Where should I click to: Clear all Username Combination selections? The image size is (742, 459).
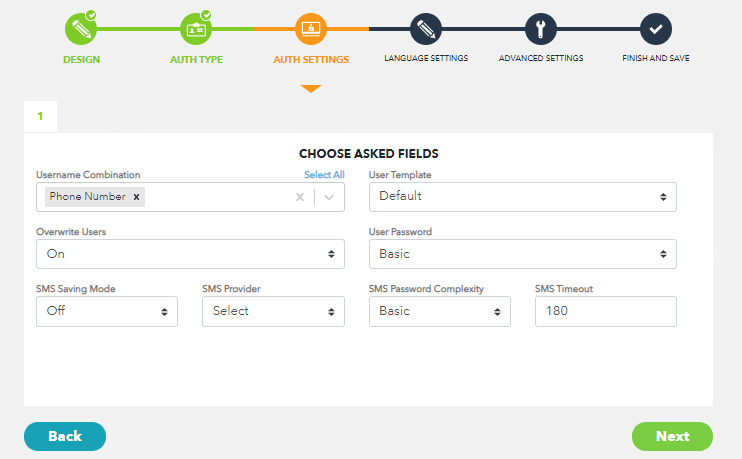click(x=299, y=197)
